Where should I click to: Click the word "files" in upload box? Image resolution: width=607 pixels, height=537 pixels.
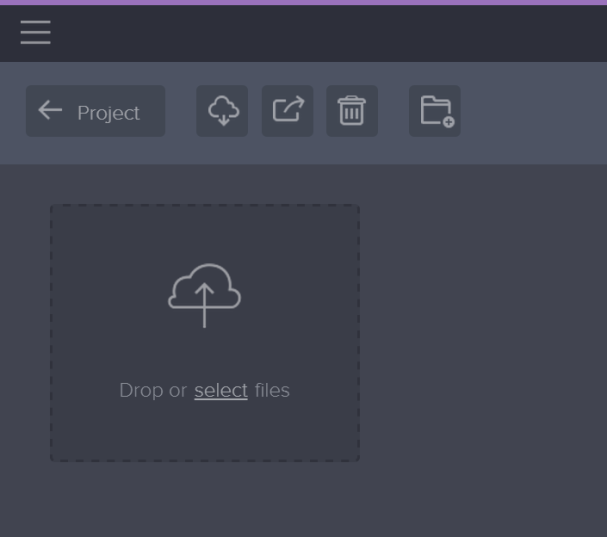point(272,390)
